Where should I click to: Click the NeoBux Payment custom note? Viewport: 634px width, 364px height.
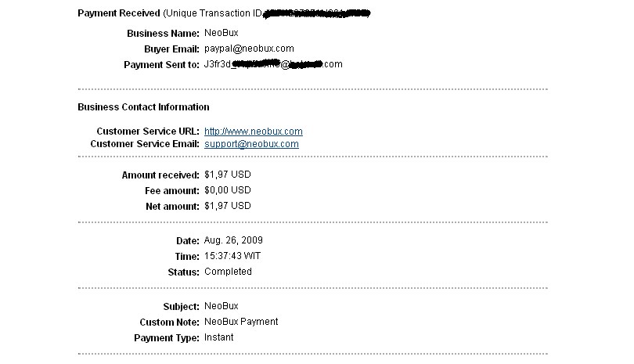click(x=241, y=322)
